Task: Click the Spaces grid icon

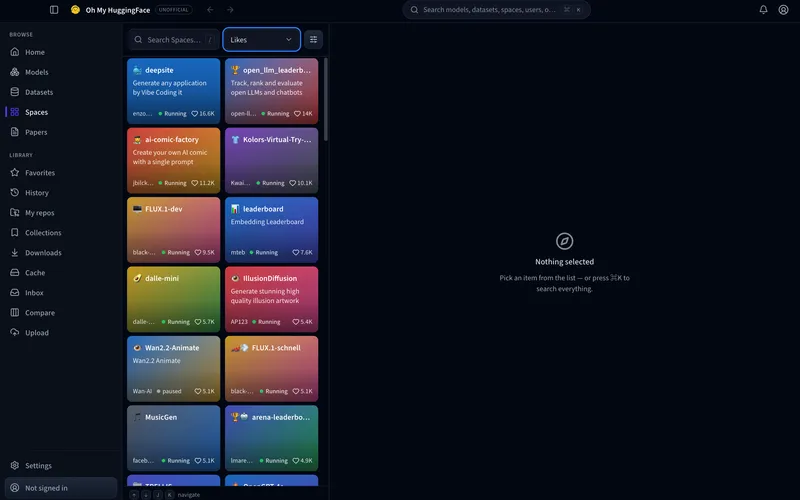Action: [x=15, y=112]
